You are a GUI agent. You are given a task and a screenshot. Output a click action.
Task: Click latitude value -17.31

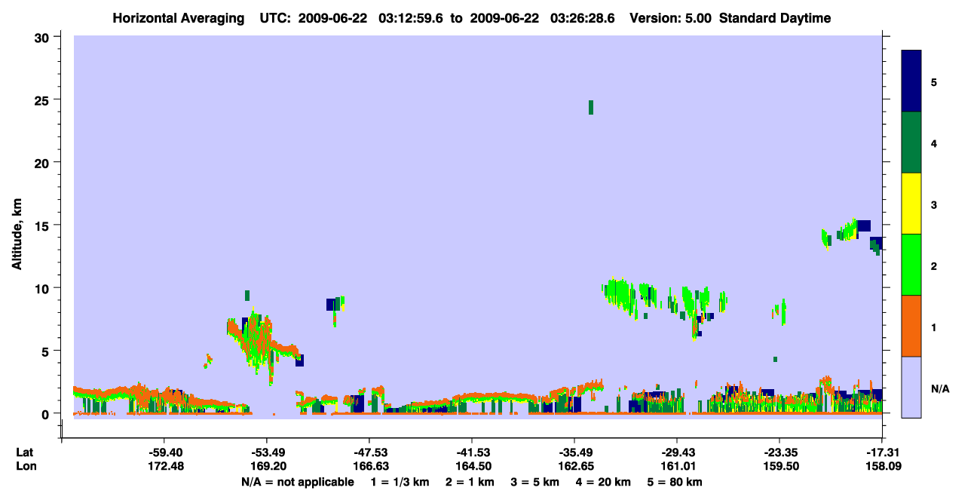(883, 452)
